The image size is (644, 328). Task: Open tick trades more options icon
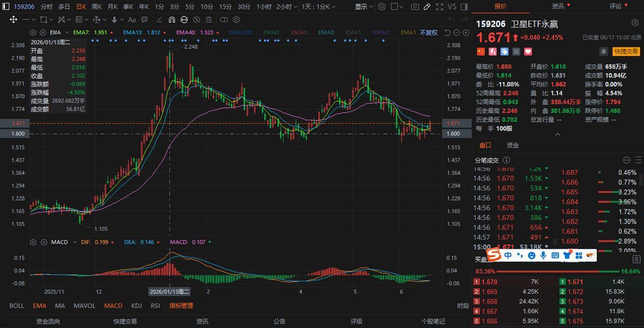626,160
